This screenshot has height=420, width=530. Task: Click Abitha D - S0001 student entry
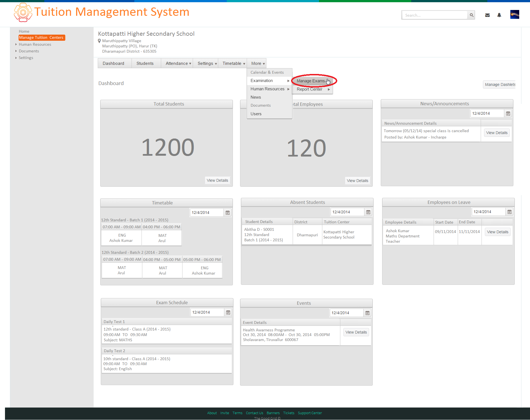point(259,229)
